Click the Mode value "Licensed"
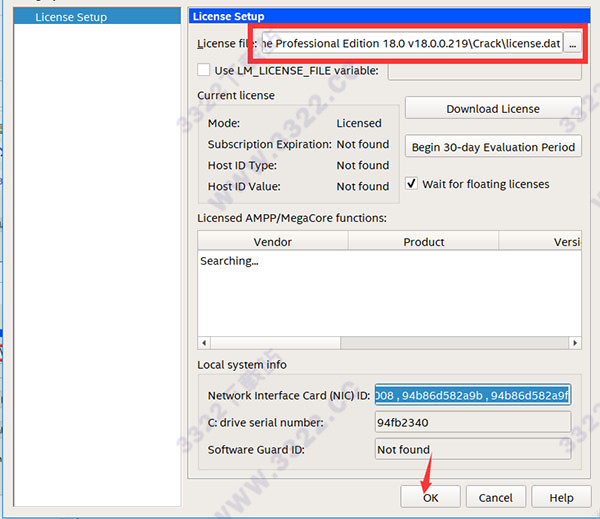The image size is (600, 519). click(x=359, y=123)
